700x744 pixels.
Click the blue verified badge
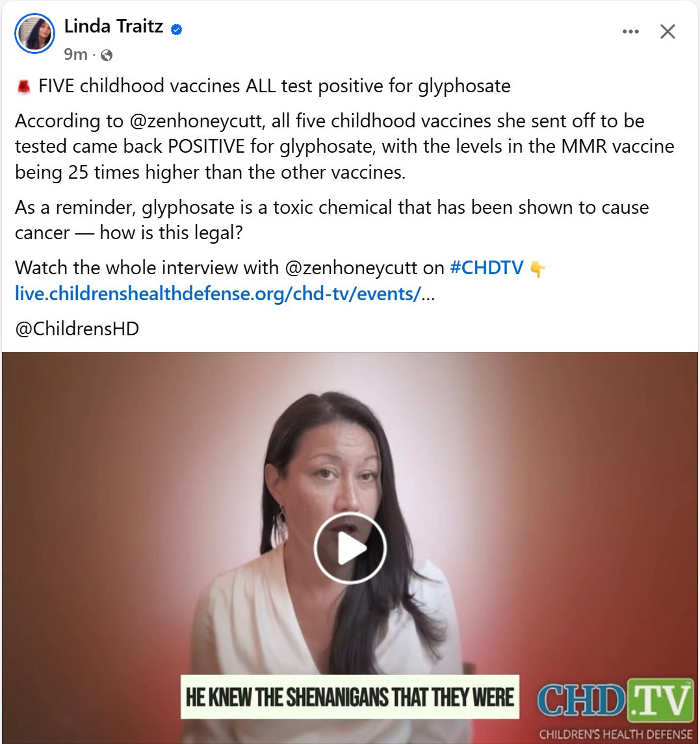(177, 29)
